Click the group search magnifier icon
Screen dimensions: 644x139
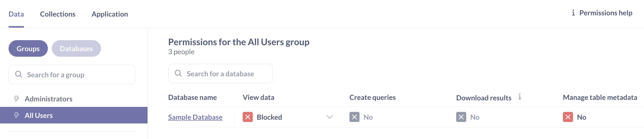(19, 74)
